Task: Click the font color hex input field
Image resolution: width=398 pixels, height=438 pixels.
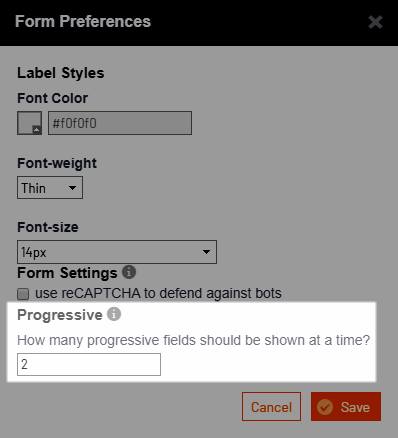Action: coord(120,123)
